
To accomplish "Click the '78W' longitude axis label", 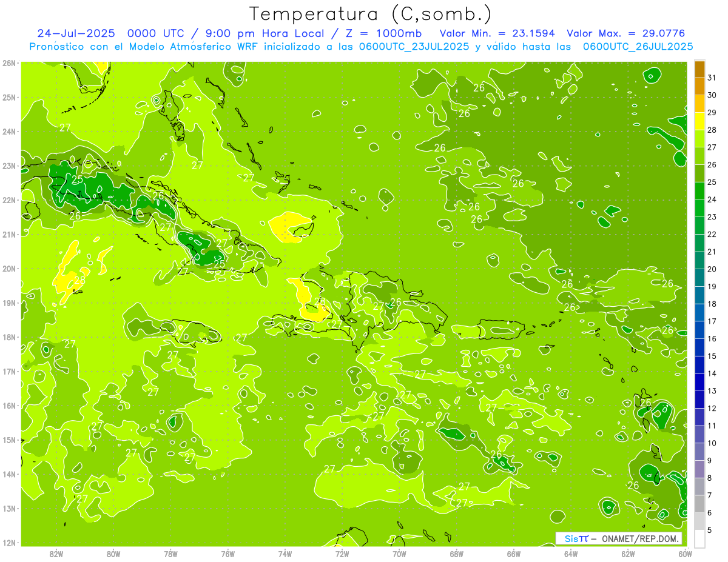I will 170,554.
